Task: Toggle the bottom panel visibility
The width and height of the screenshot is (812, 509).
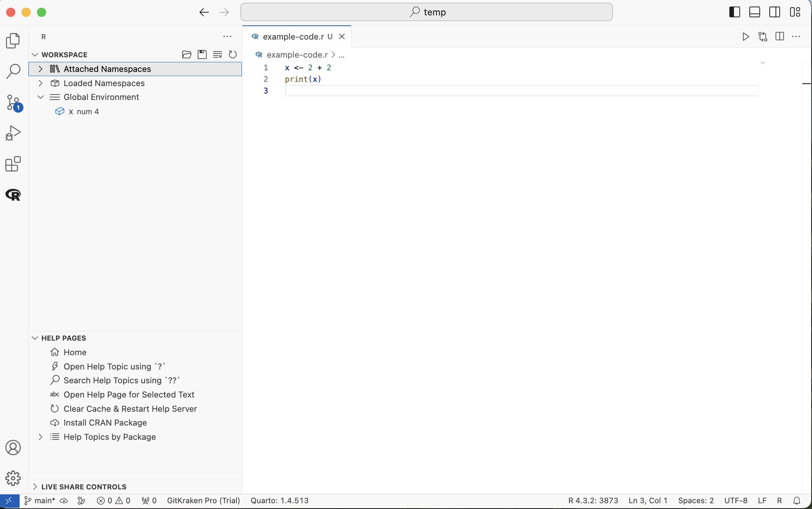Action: point(755,12)
